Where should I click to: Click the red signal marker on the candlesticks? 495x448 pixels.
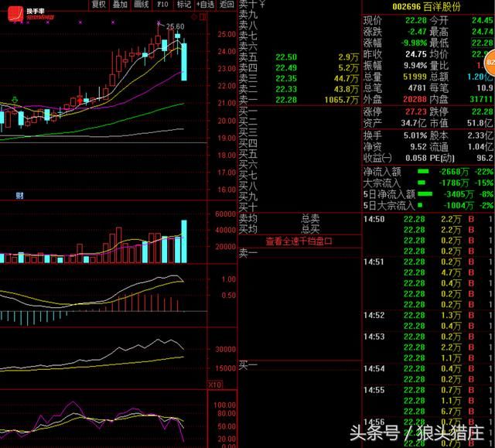(80, 101)
